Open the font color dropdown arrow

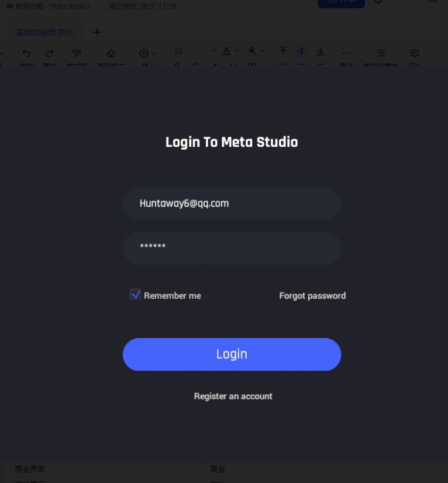click(237, 51)
